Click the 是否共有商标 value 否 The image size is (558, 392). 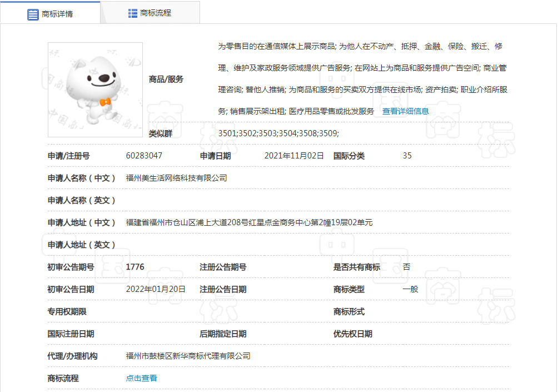coord(406,267)
